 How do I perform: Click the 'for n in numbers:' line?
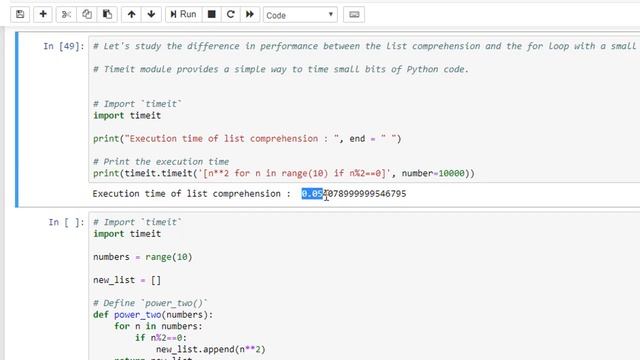point(158,326)
